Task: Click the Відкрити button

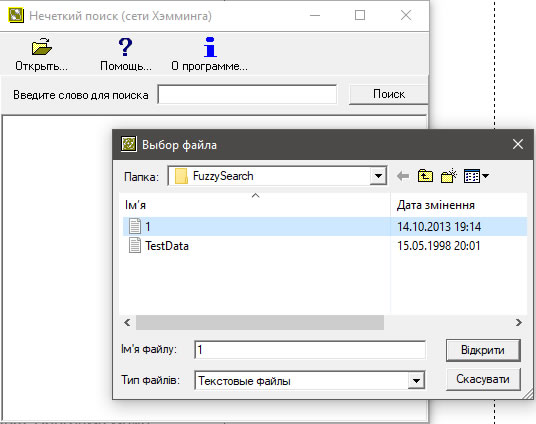Action: [x=483, y=350]
